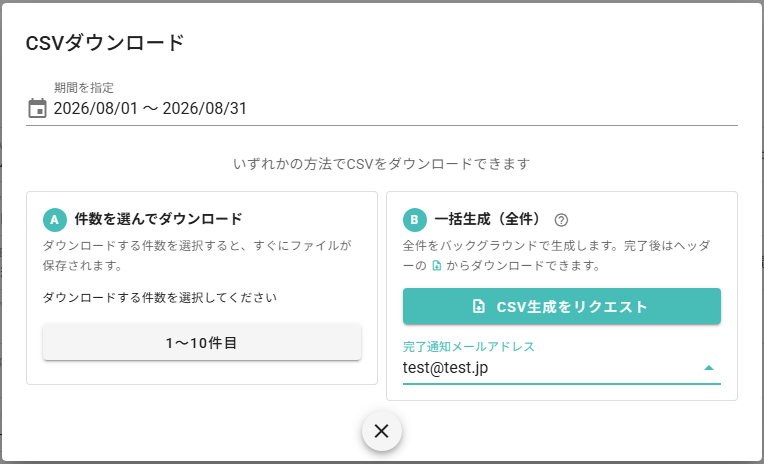Request CSV generation with CSV生成をリクエスト
Screen dimensions: 764x464
click(x=562, y=307)
